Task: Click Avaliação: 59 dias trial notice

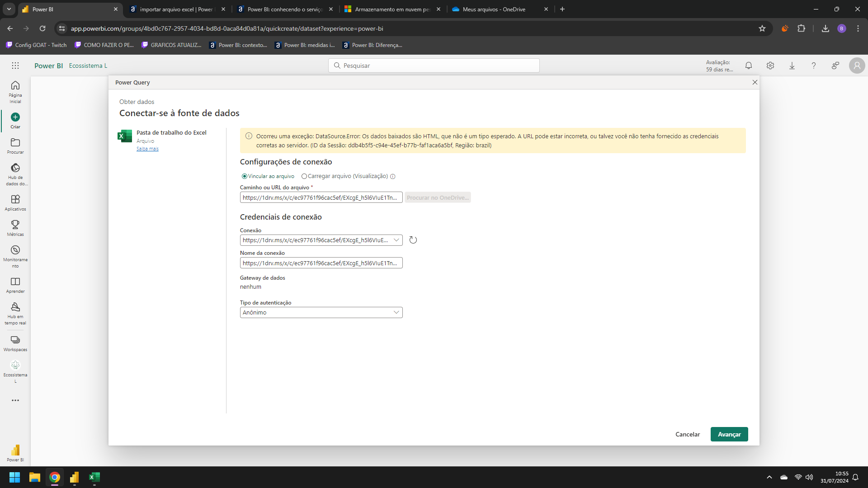Action: [719, 66]
